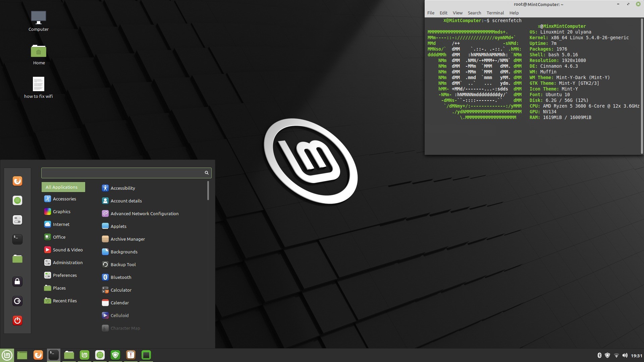Screen dimensions: 644x362
Task: Open the Update Manager from the taskbar
Action: pyautogui.click(x=131, y=355)
